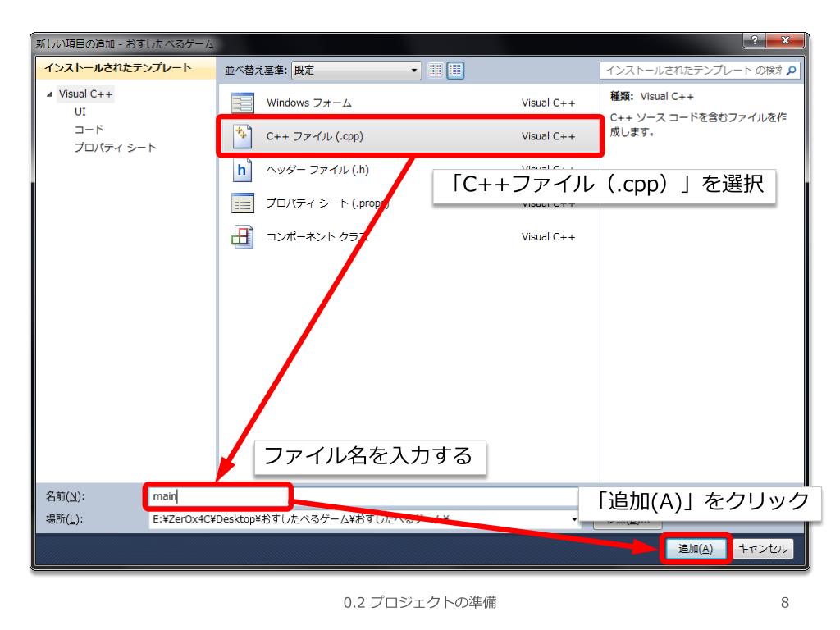Select 'Windows フォーム' template name
Image resolution: width=840 pixels, height=630 pixels.
tap(309, 103)
